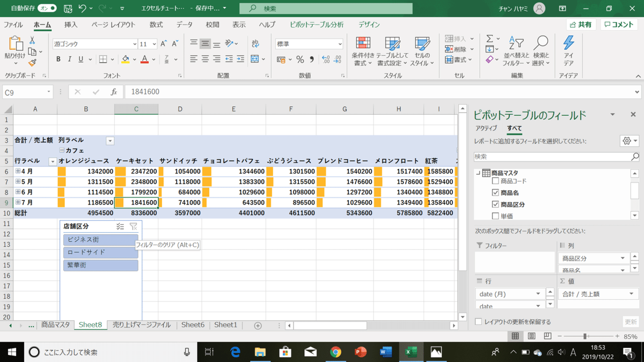Open the font name 游ゴシック dropdown
Viewport: 644px width, 362px height.
135,44
